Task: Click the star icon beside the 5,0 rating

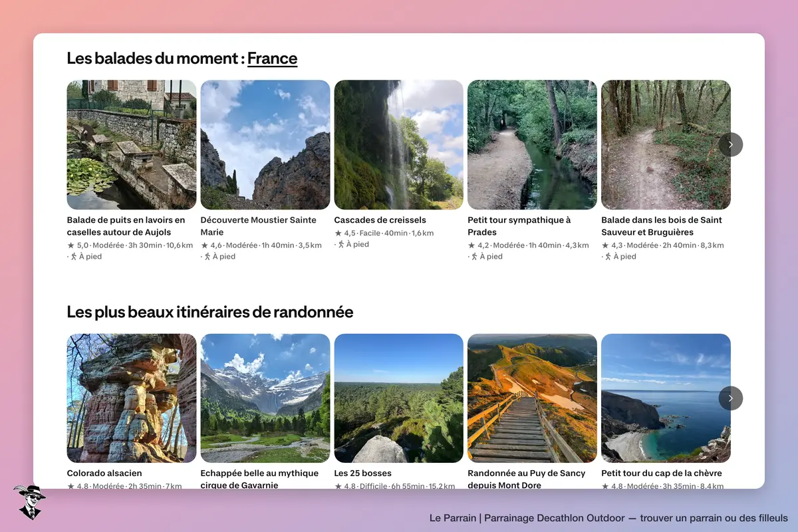Action: [70, 245]
